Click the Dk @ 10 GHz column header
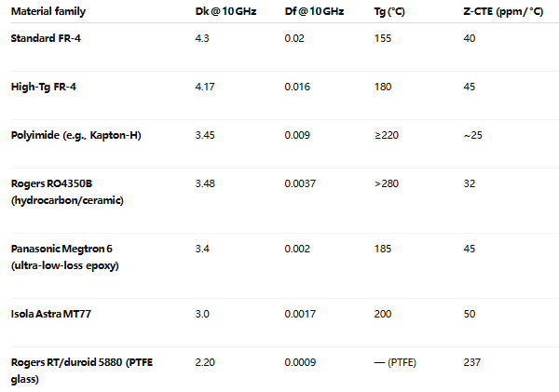Viewport: 559px width, 392px height. (223, 10)
